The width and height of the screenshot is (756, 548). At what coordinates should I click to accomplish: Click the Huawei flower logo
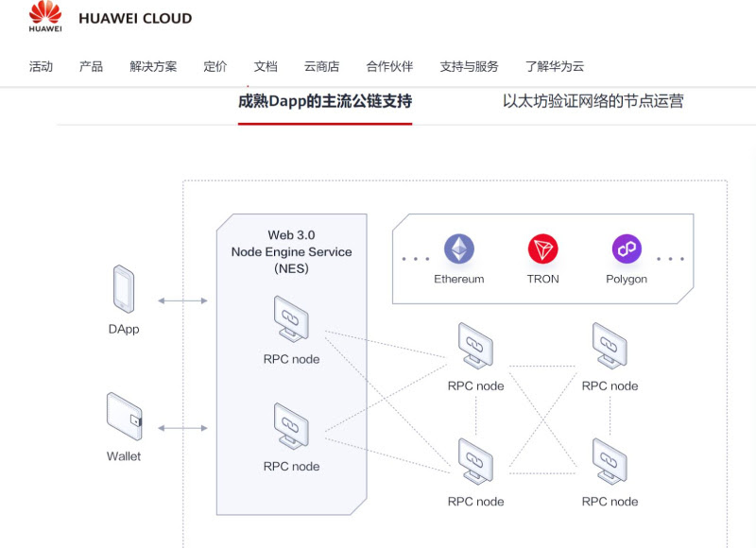[45, 16]
